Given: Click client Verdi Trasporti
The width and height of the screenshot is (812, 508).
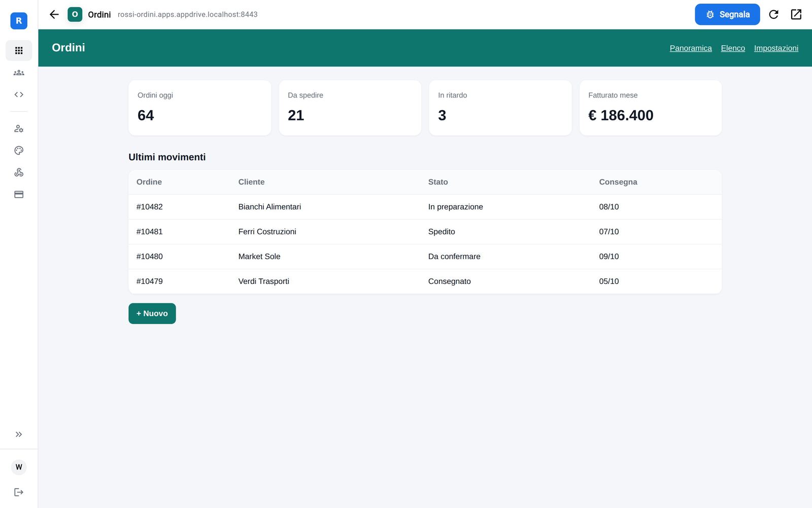Looking at the screenshot, I should point(264,281).
